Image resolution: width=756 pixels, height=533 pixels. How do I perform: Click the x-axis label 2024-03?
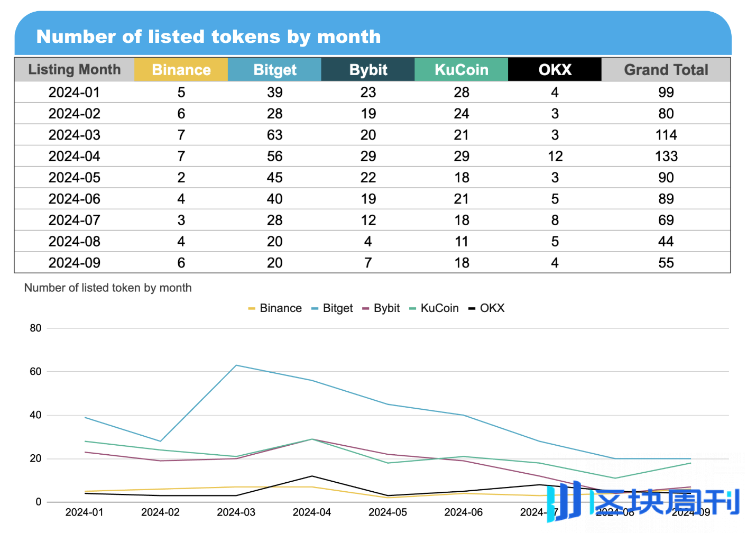coord(236,512)
